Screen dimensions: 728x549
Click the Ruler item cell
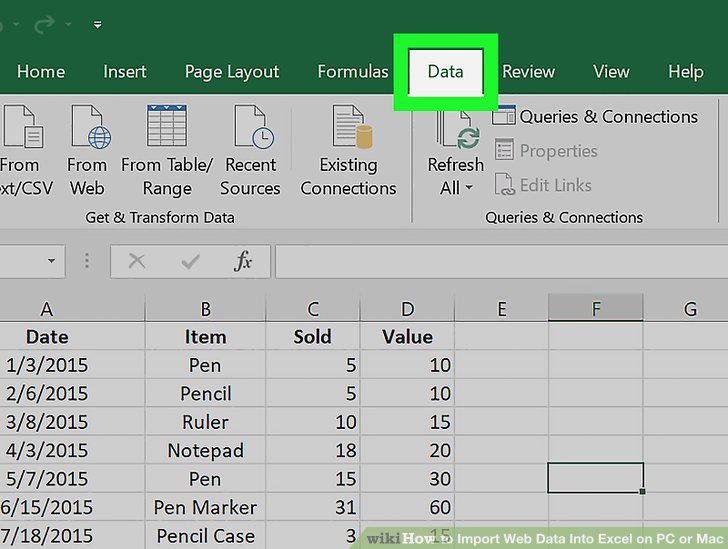coord(206,421)
